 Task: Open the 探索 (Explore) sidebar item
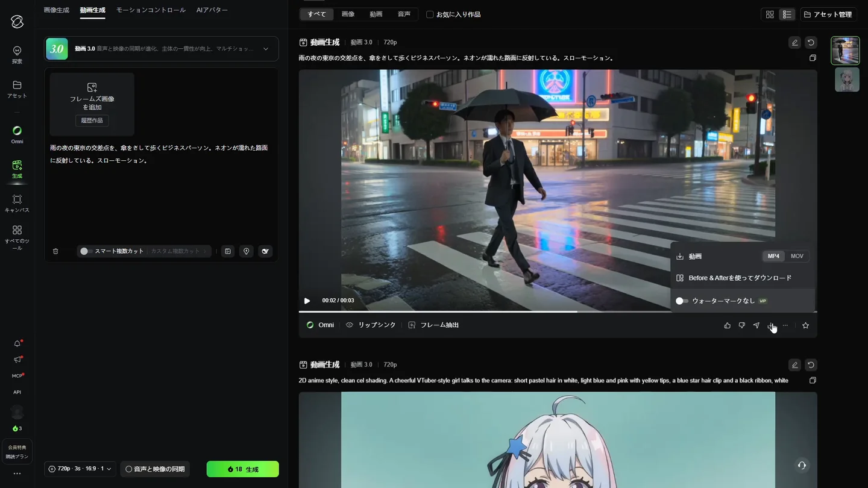17,55
